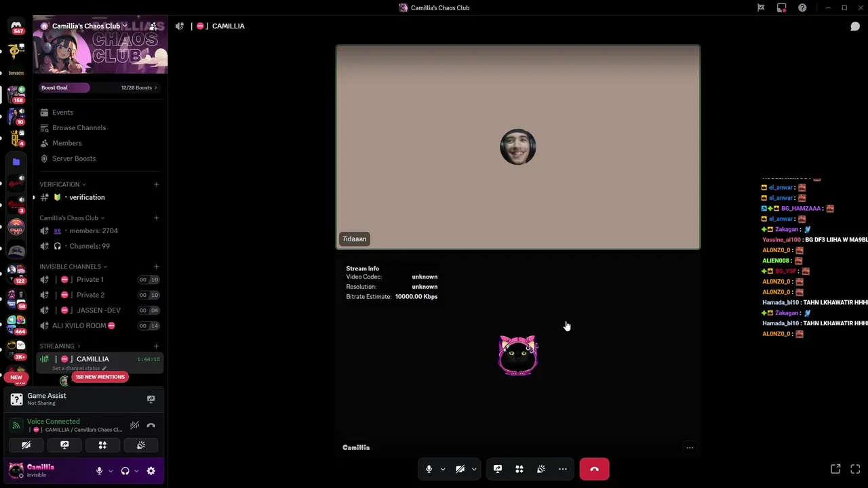Open microphone options in call bar
This screenshot has height=488, width=868.
(443, 469)
